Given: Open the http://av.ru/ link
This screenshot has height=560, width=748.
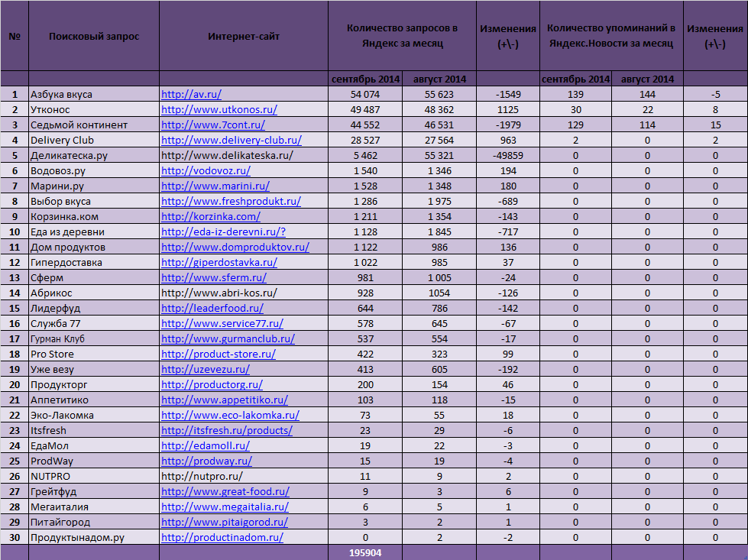Looking at the screenshot, I should pyautogui.click(x=191, y=95).
